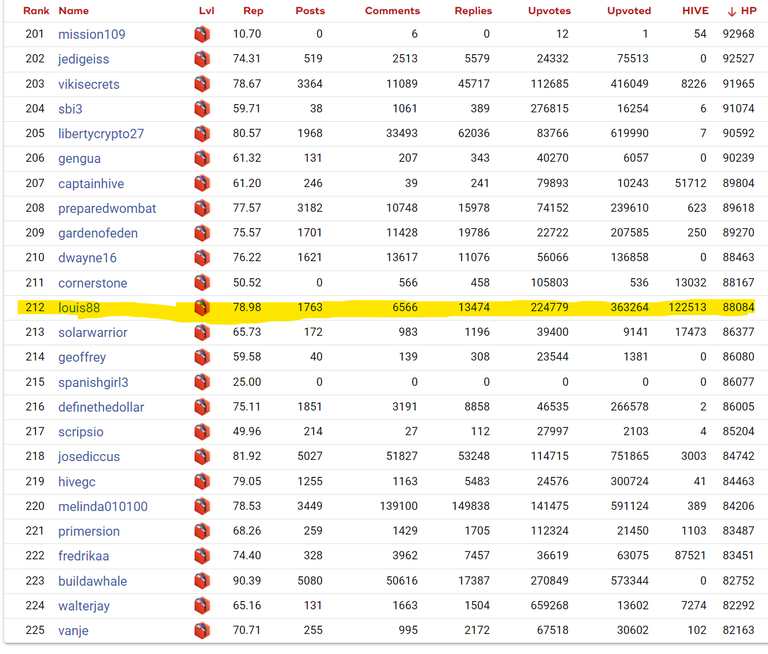
Task: Sort table by HIVE column header
Action: pos(696,11)
